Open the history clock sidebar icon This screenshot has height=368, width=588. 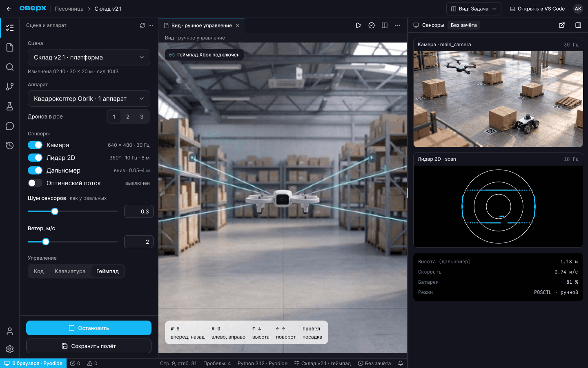(10, 146)
